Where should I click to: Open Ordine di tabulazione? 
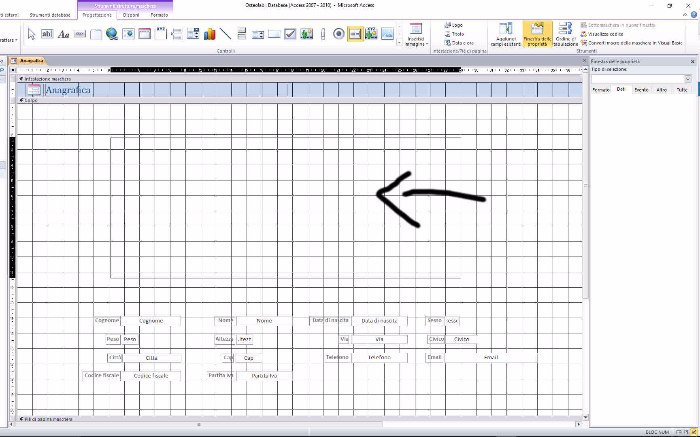(566, 35)
